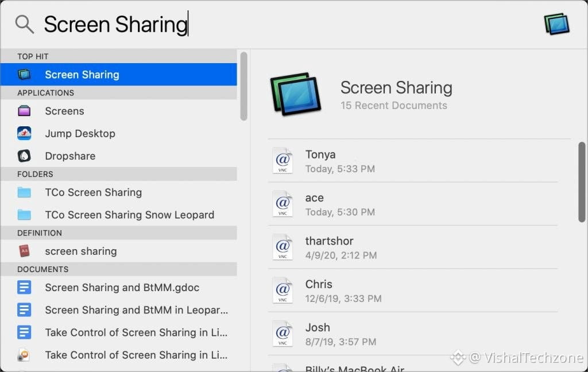Click the purple Screens app icon

[x=24, y=111]
